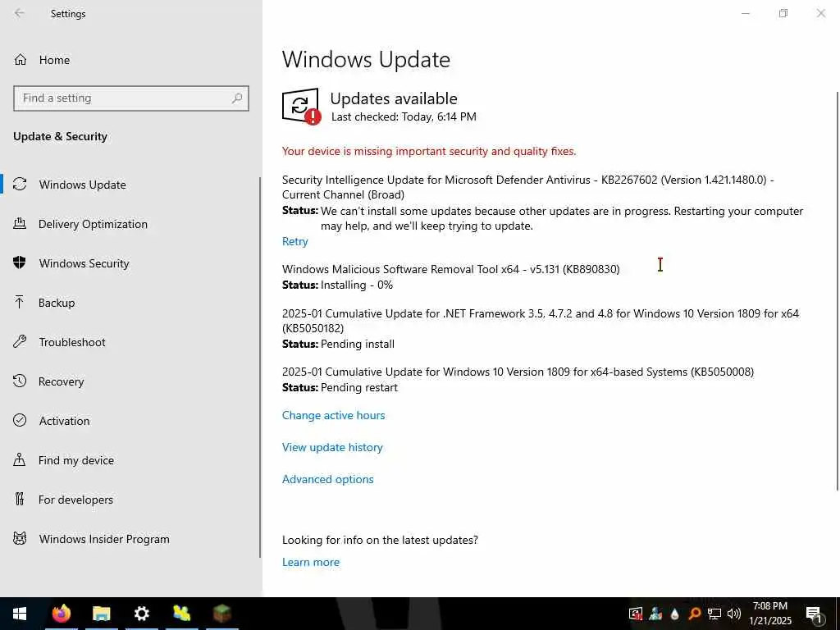The image size is (840, 630).
Task: Click the .NET Framework cumulative update title
Action: pyautogui.click(x=541, y=321)
